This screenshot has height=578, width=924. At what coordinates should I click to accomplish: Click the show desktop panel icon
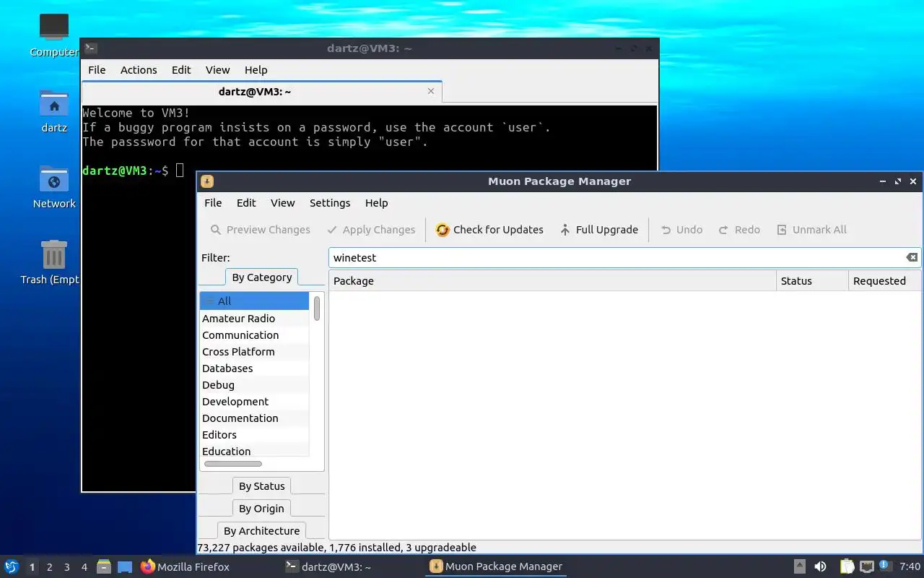[x=125, y=567]
